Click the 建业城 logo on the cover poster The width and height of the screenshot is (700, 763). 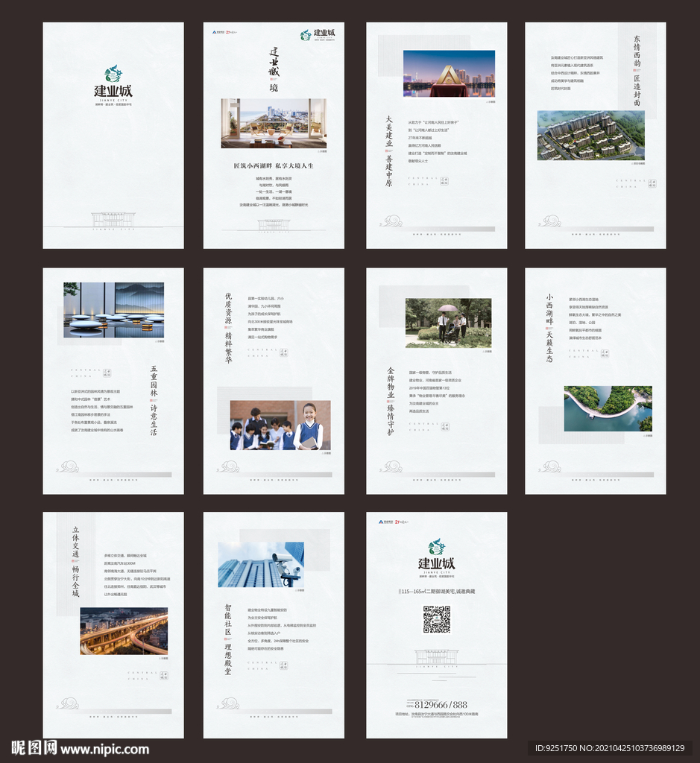pos(113,86)
